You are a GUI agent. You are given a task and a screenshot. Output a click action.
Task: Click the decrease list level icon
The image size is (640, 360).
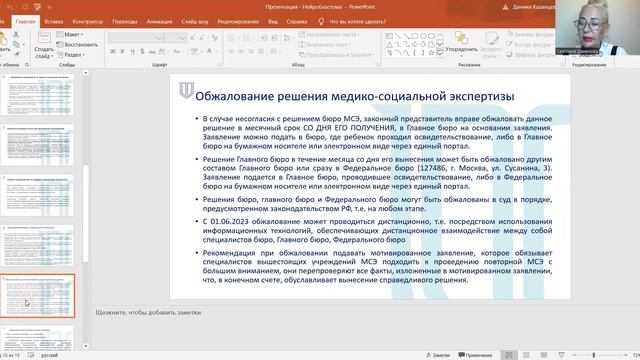tap(264, 38)
